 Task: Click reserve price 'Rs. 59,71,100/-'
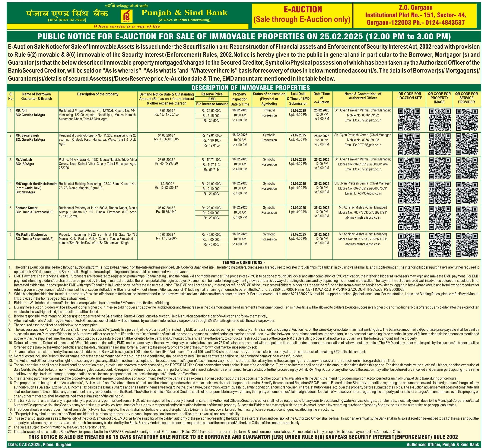(212, 160)
